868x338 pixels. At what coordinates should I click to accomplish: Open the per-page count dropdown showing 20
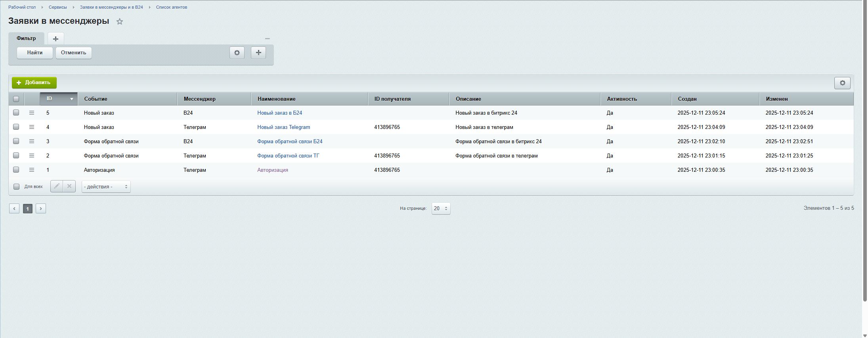(441, 209)
